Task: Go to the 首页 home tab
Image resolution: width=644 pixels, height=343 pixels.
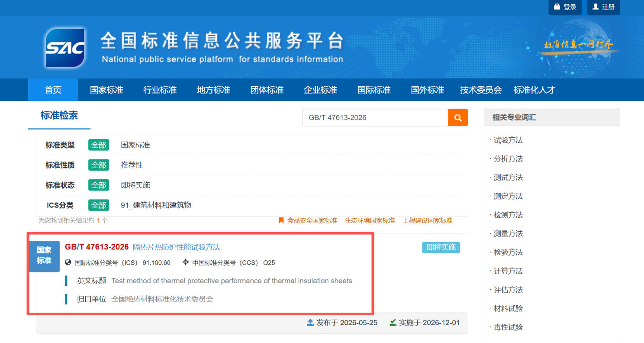Action: (x=53, y=90)
